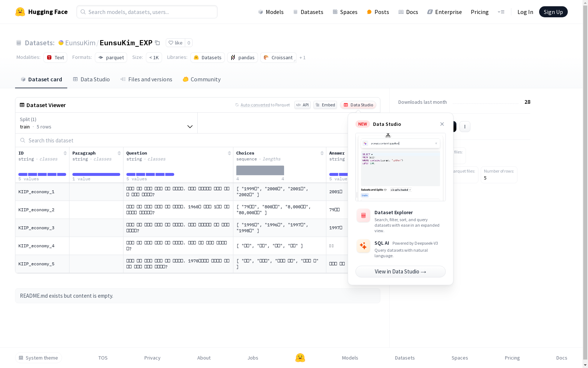Click the Data Studio preview thumbnail
This screenshot has width=588, height=368.
click(401, 167)
